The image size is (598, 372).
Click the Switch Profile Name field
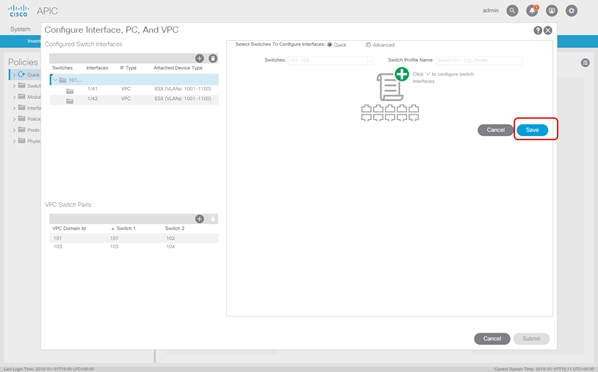479,60
